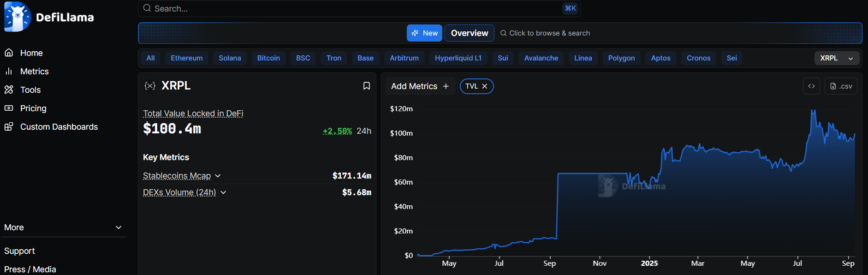Click the search magnifier icon
This screenshot has height=275, width=868.
pyautogui.click(x=147, y=8)
